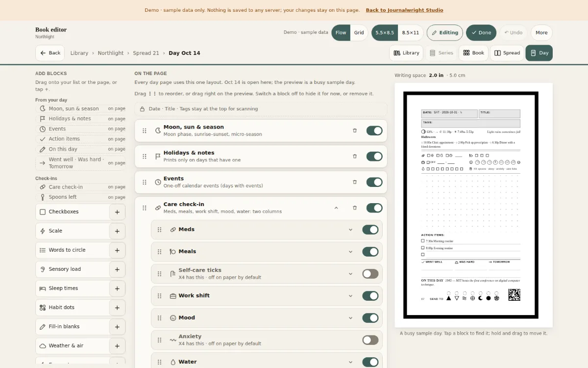This screenshot has height=368, width=588.
Task: Click the drag handle on the Meds sub-block
Action: (x=160, y=230)
